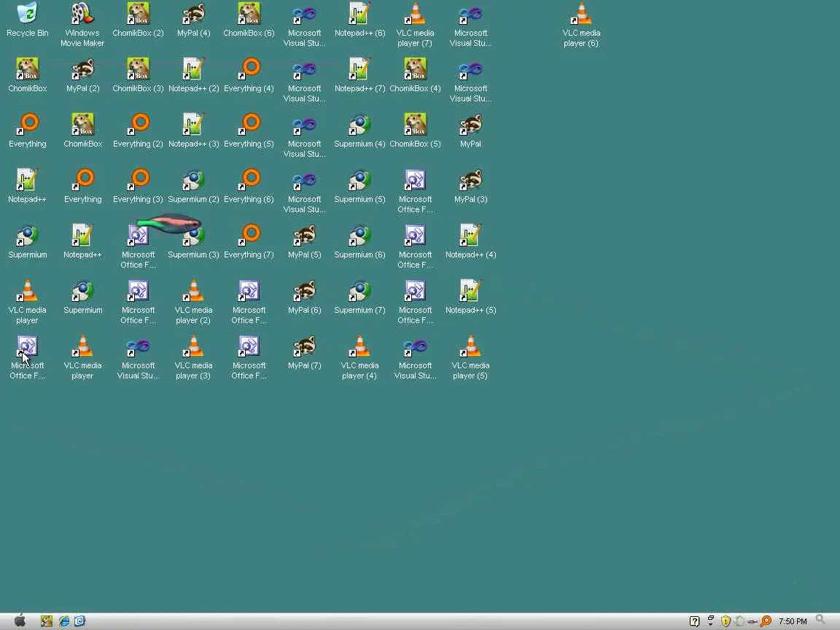Launch ChomikBox from the quick launch bar
This screenshot has width=840, height=630.
pyautogui.click(x=47, y=621)
